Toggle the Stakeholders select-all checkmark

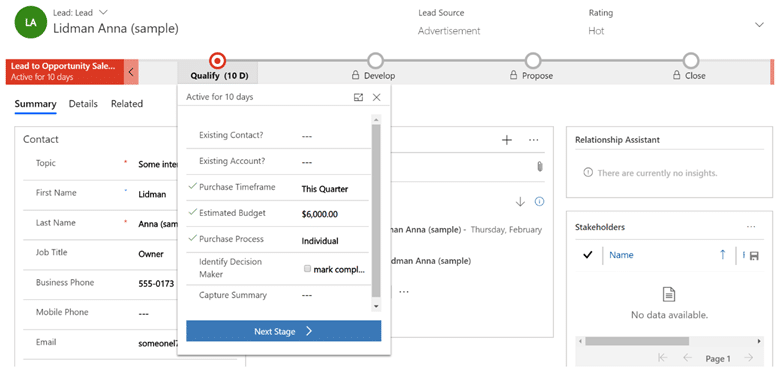[588, 255]
